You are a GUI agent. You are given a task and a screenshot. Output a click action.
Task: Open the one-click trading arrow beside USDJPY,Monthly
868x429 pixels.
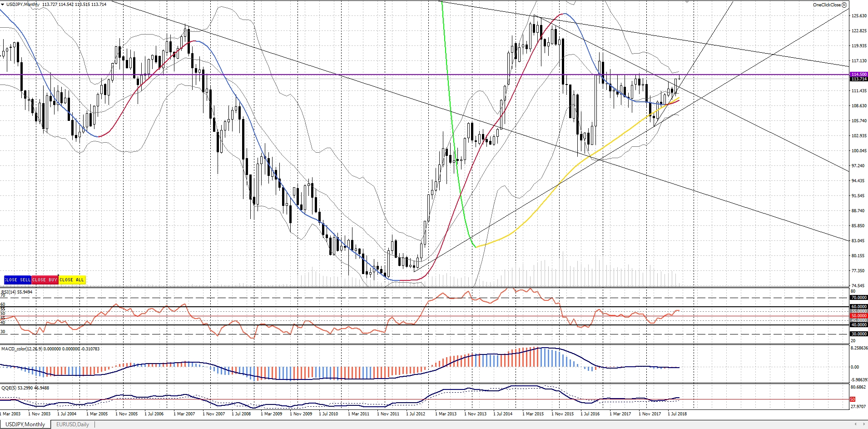(3, 5)
